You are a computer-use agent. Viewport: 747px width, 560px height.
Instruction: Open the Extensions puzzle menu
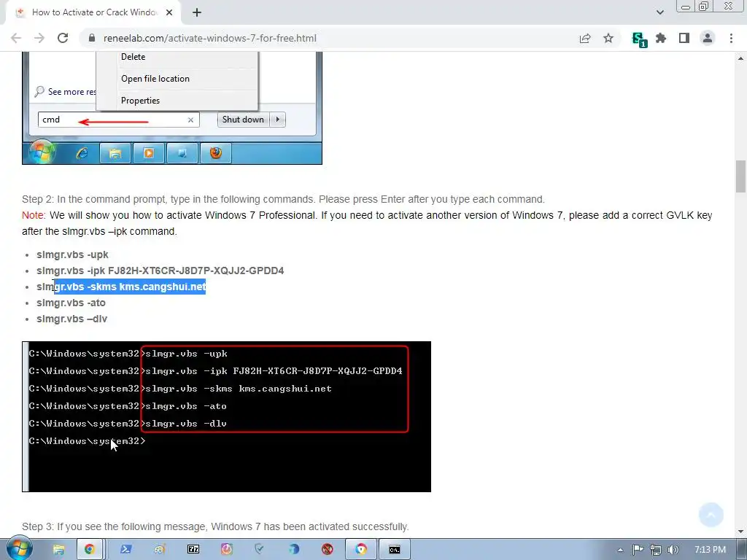coord(661,38)
